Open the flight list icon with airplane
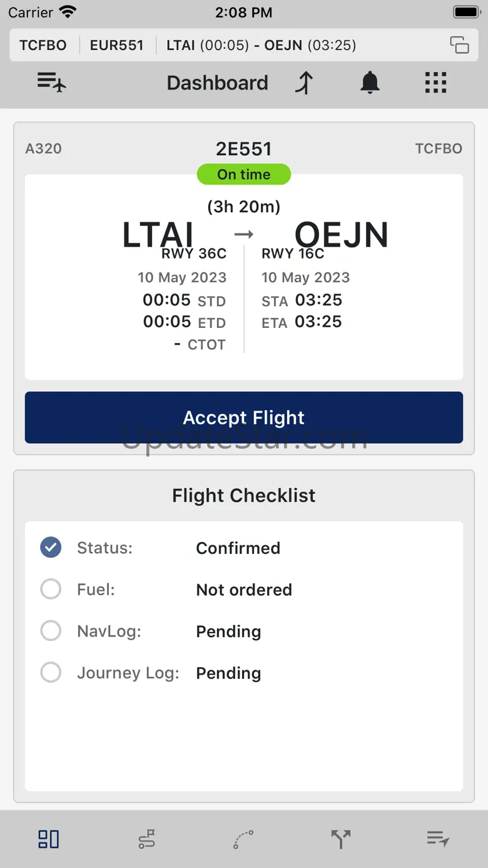The width and height of the screenshot is (488, 868). pyautogui.click(x=51, y=83)
